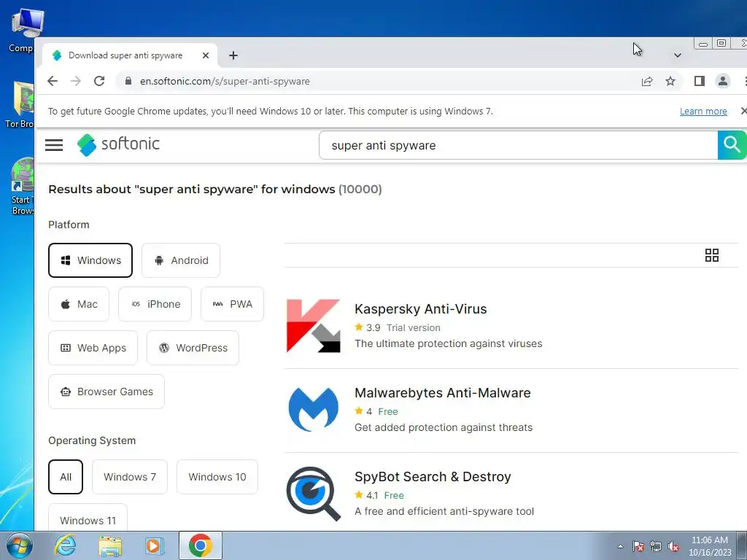Launch Internet Explorer from the taskbar
The width and height of the screenshot is (747, 560).
coord(65,545)
